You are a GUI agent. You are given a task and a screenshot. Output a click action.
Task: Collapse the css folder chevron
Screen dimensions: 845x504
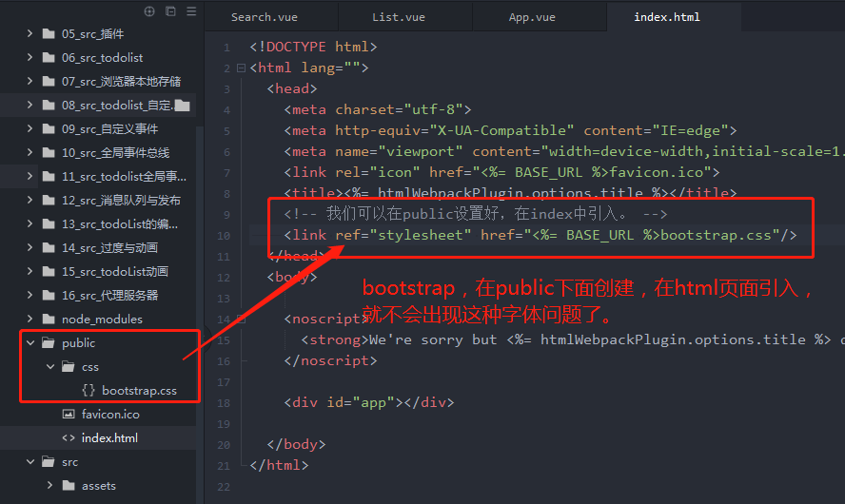point(50,367)
